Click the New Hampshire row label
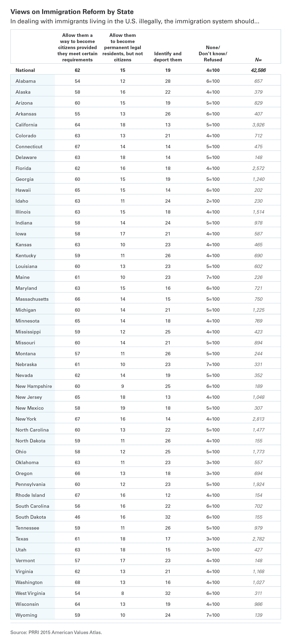Viewport: 294px width, 644px height. pos(34,386)
